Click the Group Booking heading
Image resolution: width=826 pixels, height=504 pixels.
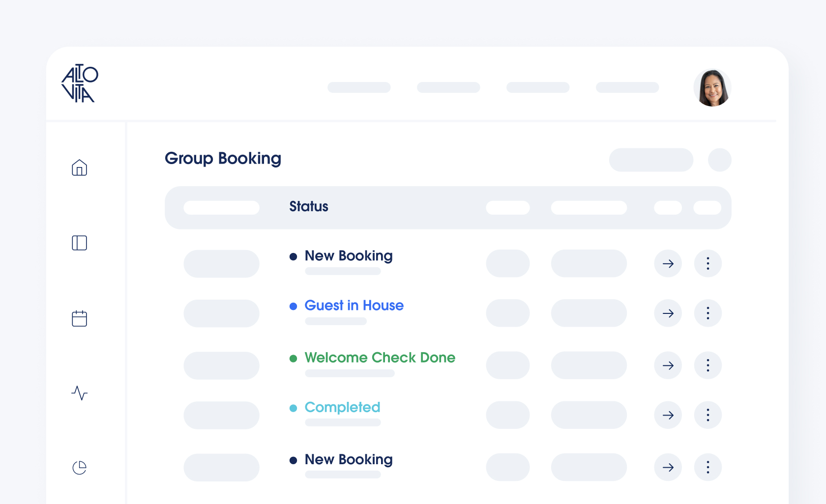(x=223, y=159)
